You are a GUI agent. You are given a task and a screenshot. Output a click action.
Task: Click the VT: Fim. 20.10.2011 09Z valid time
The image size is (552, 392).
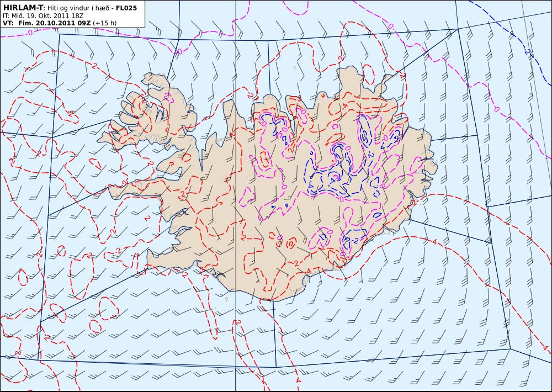47,23
